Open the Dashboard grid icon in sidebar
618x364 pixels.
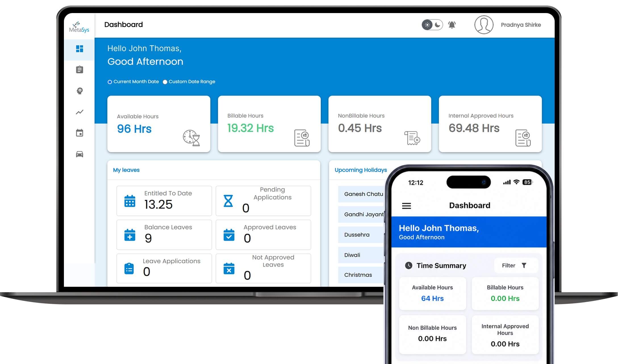(x=80, y=49)
